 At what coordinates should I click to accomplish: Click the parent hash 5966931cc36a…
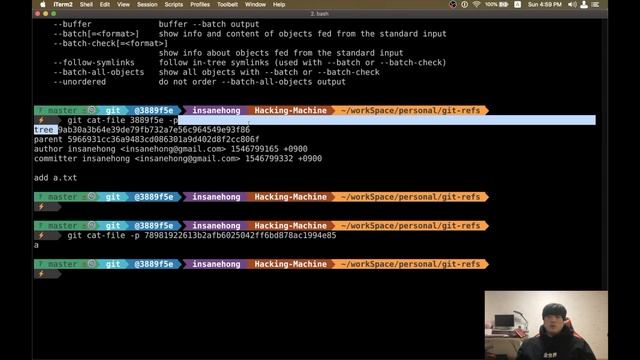click(163, 140)
